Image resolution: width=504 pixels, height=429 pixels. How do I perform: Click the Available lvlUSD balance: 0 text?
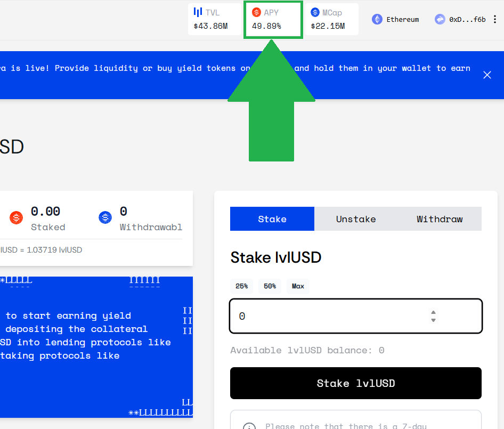click(x=307, y=350)
